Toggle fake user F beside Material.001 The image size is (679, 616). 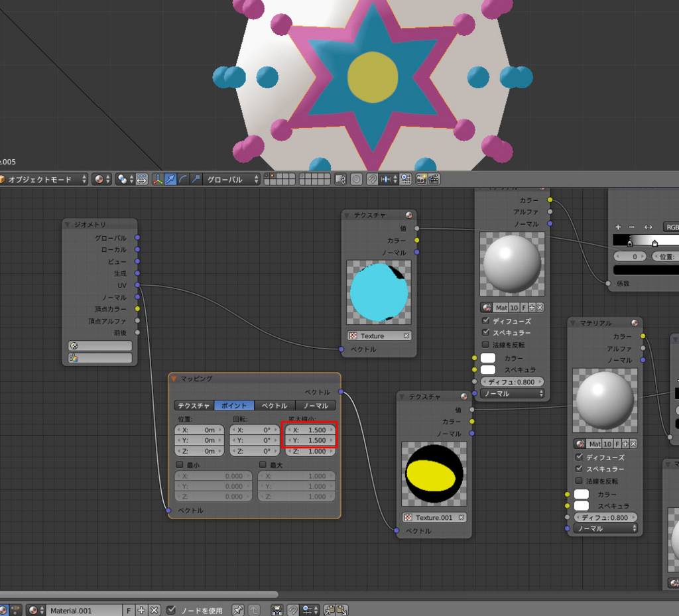click(129, 611)
